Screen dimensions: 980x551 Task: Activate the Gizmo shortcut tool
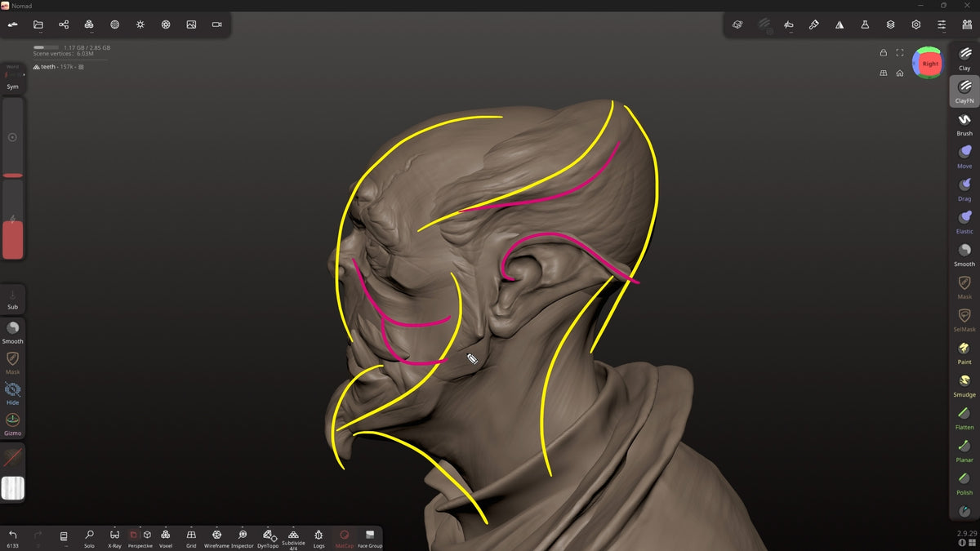pyautogui.click(x=13, y=424)
